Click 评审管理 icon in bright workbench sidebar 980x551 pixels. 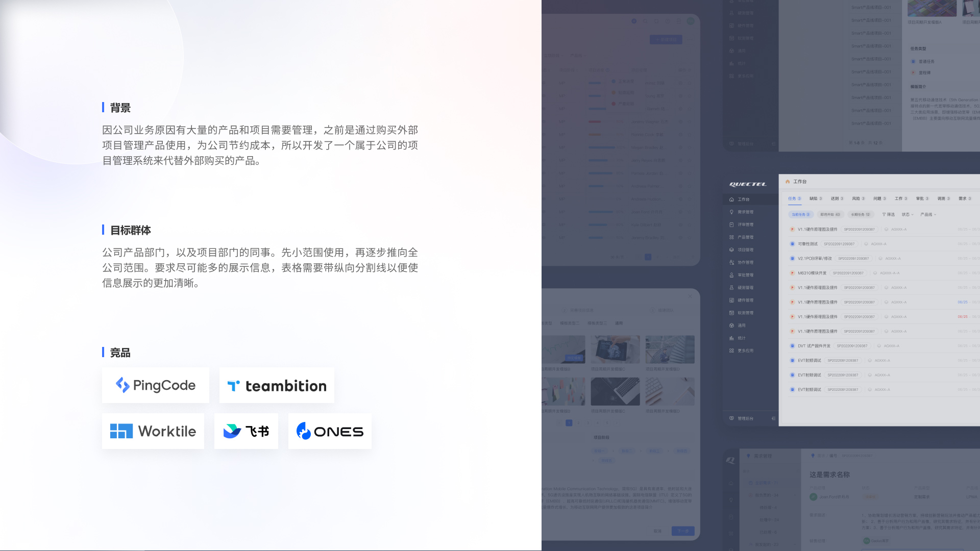pyautogui.click(x=731, y=224)
